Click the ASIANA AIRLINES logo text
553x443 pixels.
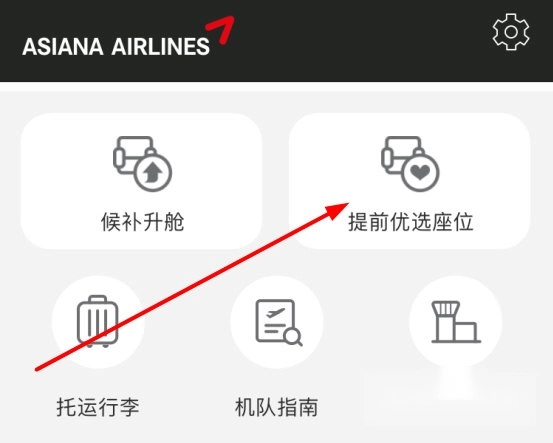coord(116,47)
